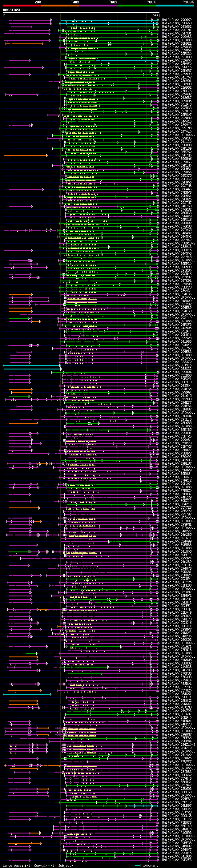Click the cyan ~100% identity legend bar

coord(175,6)
